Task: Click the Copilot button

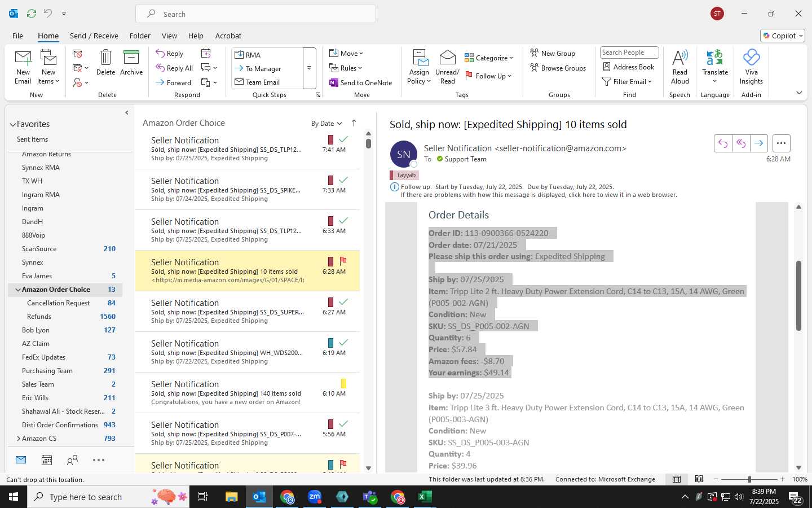Action: (783, 36)
